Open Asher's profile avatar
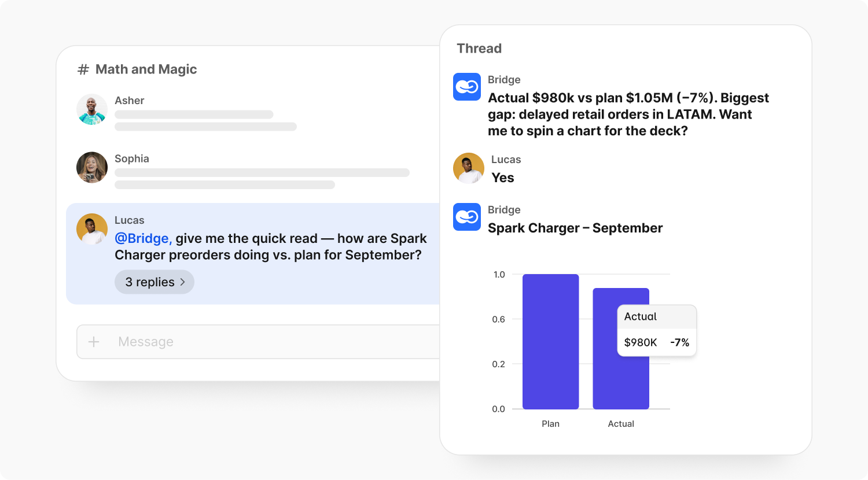Viewport: 868px width, 480px height. pyautogui.click(x=92, y=109)
